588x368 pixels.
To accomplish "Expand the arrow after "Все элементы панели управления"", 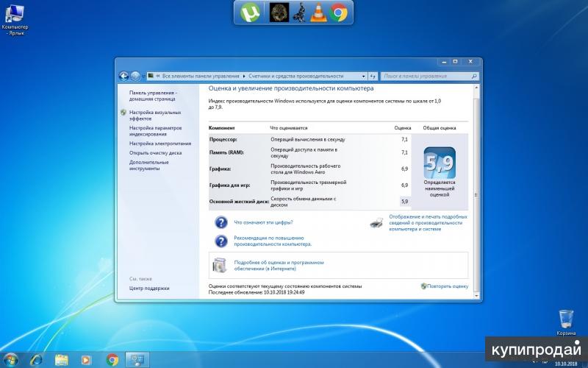I will point(243,76).
